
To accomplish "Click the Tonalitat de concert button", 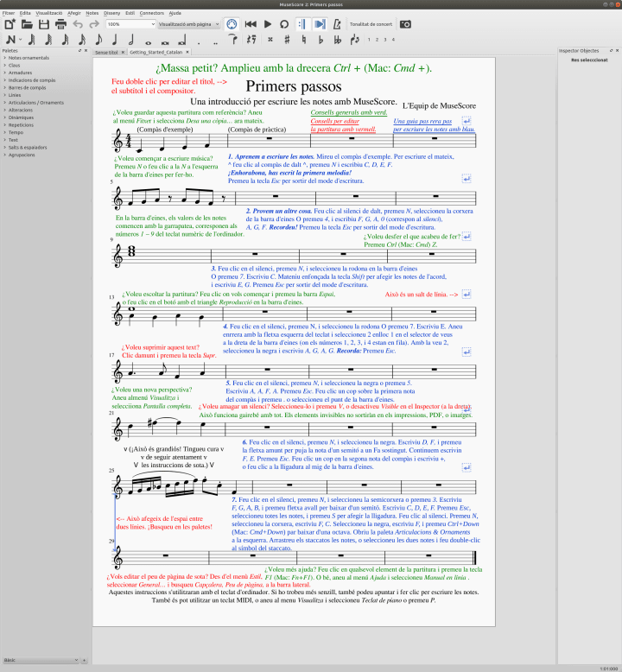I will coord(371,24).
